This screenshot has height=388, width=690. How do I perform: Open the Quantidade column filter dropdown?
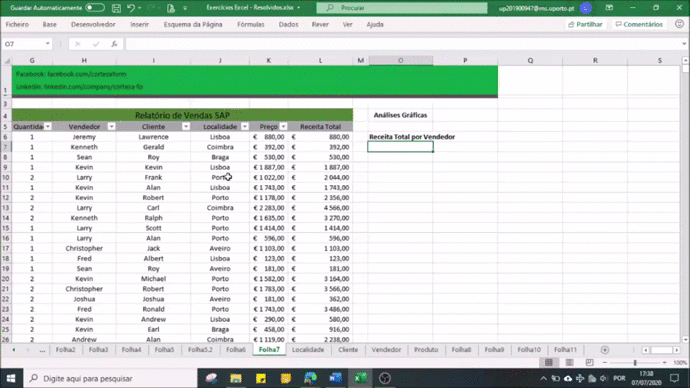point(48,127)
